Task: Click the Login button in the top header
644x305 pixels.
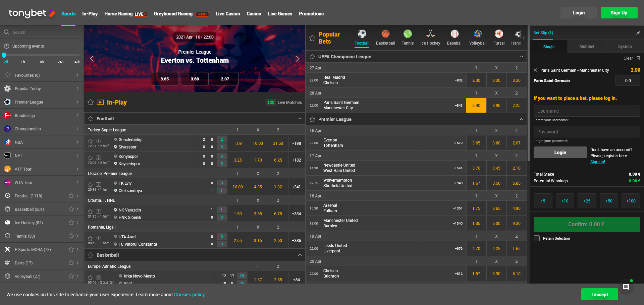Action: 579,13
